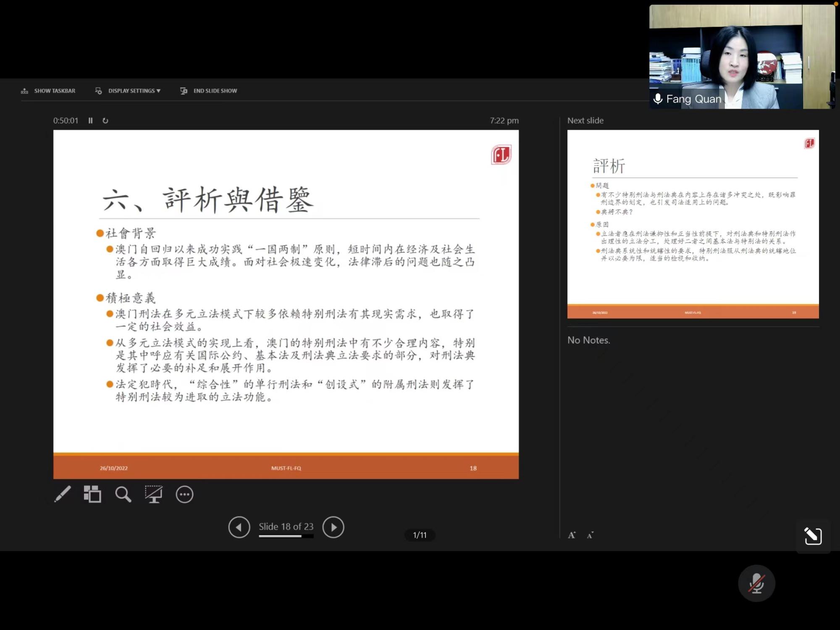840x630 pixels.
Task: Click Fang Quan's video tile
Action: click(x=742, y=57)
